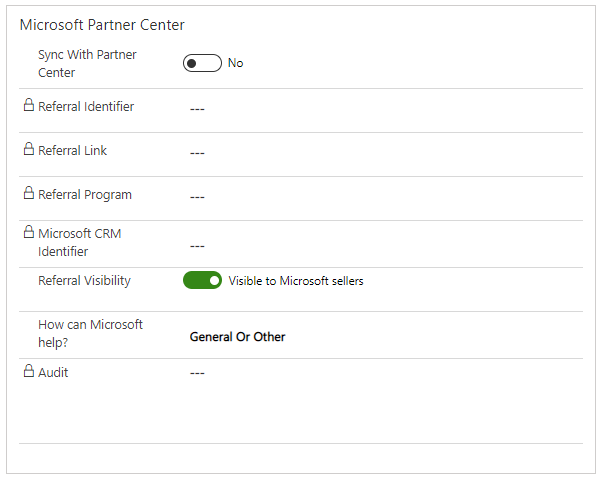Toggle the Referral Visibility switch

(x=202, y=280)
